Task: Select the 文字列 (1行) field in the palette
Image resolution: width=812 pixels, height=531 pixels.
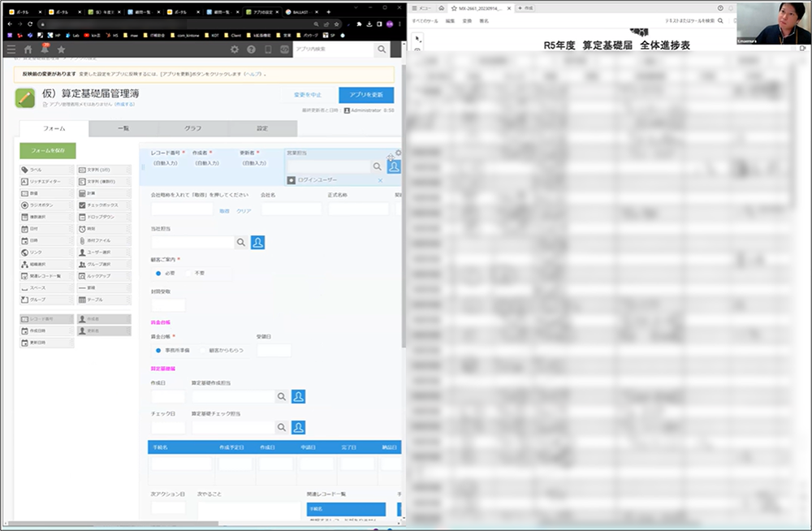Action: point(104,170)
